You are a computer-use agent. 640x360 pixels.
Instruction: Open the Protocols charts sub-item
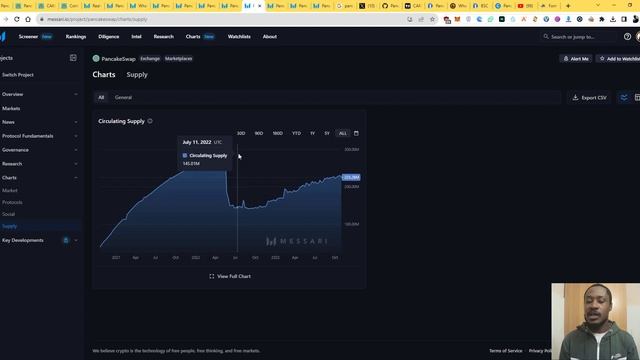[x=12, y=202]
